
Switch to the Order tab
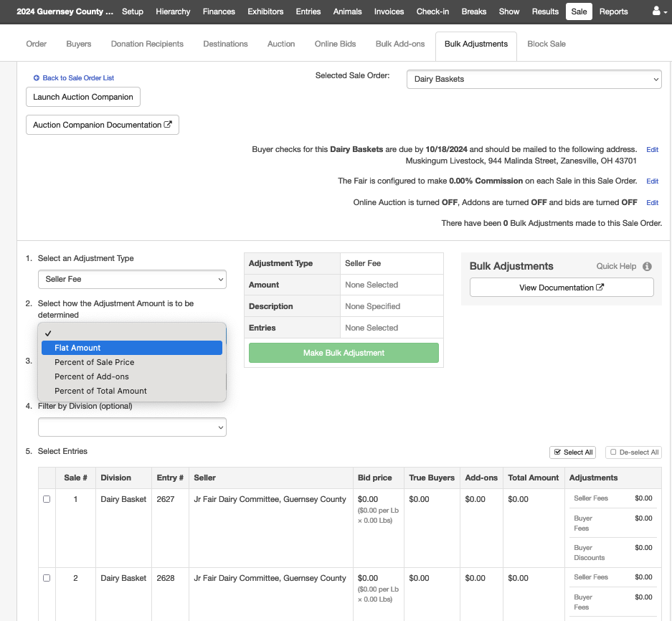click(37, 44)
